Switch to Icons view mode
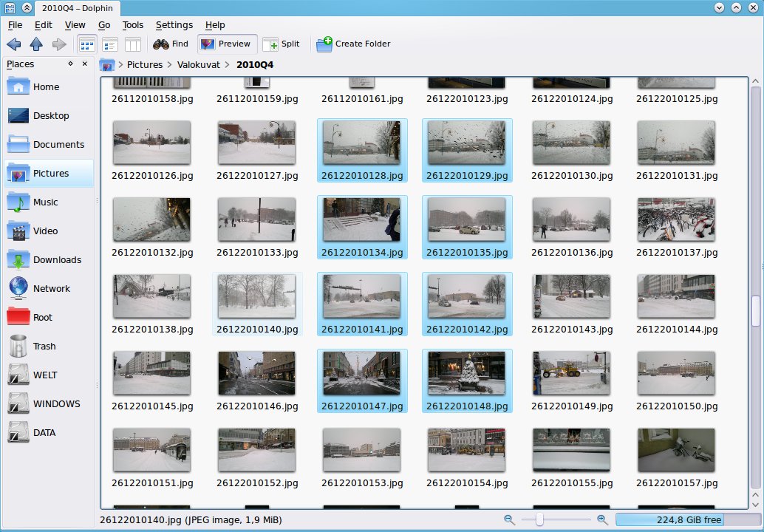 [x=86, y=44]
